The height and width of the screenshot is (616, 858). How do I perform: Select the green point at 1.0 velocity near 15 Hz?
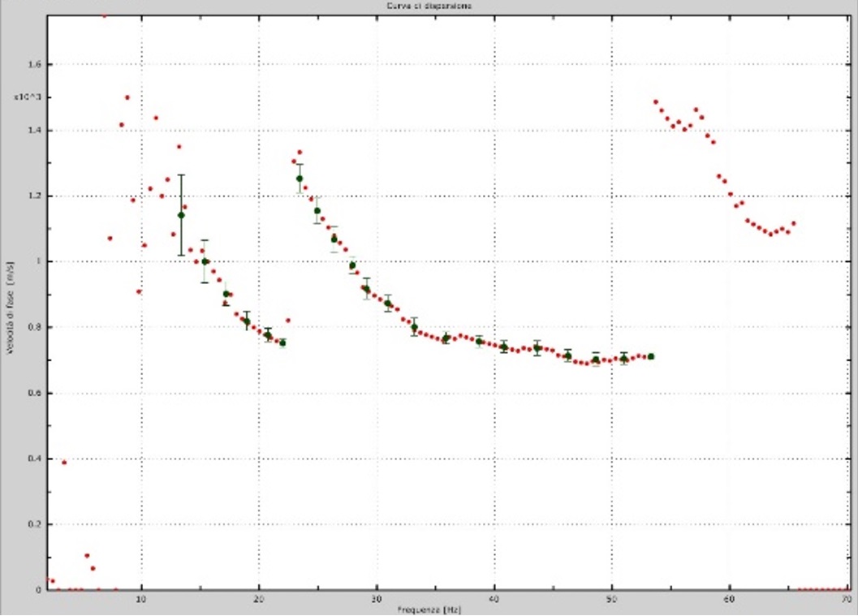(x=205, y=261)
